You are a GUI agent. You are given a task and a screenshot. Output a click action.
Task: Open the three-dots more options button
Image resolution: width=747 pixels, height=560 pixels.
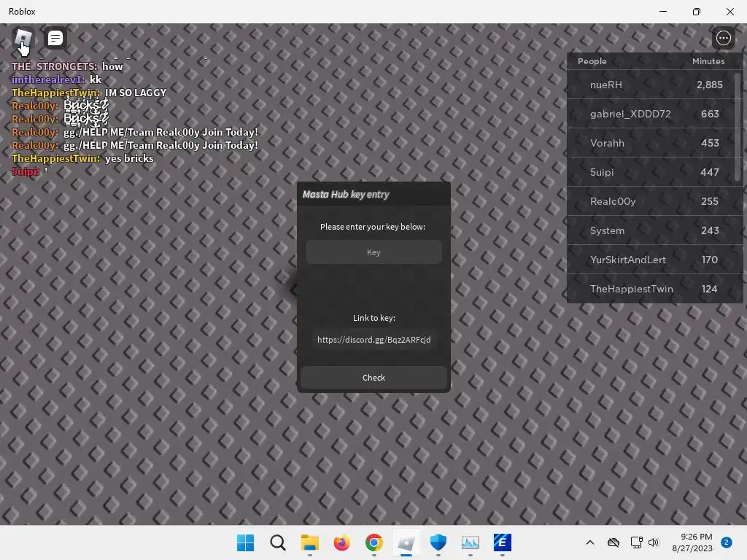pos(723,38)
